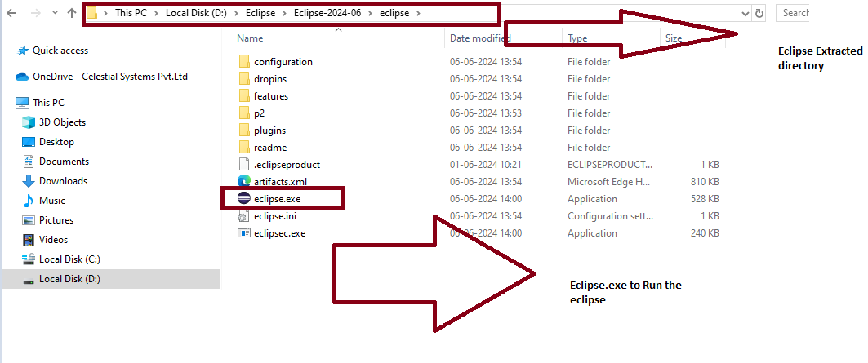This screenshot has height=363, width=868.
Task: Select the readme folder icon
Action: 245,147
